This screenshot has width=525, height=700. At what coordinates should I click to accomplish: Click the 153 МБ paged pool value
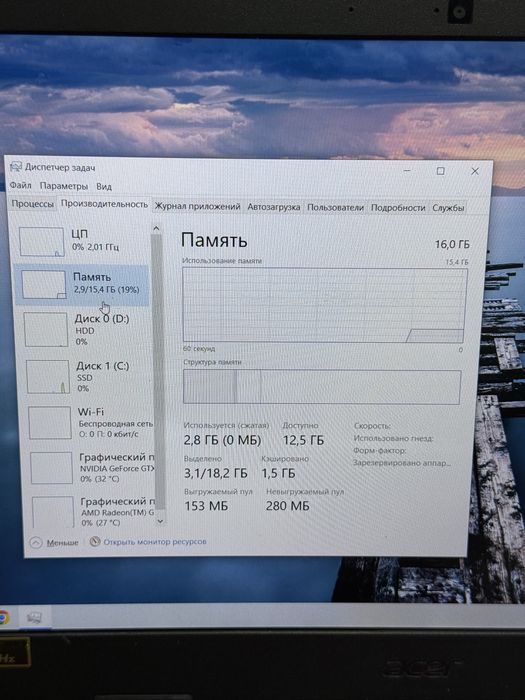tap(206, 506)
